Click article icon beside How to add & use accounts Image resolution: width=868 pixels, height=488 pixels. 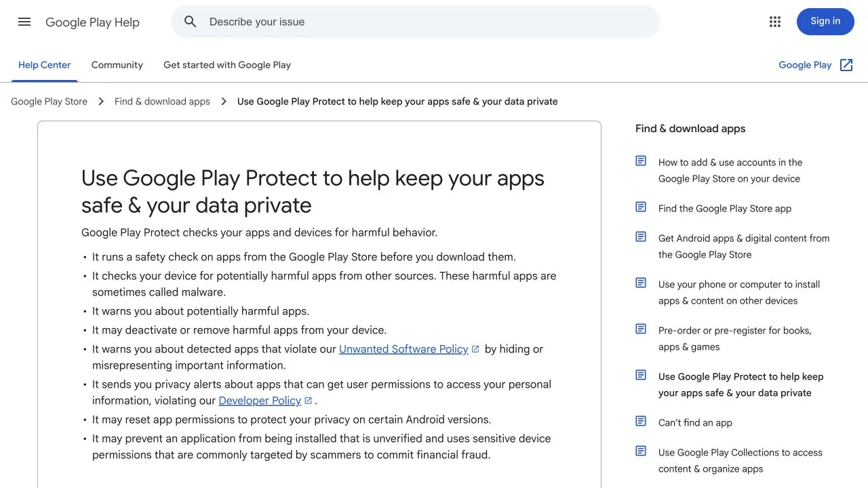641,161
